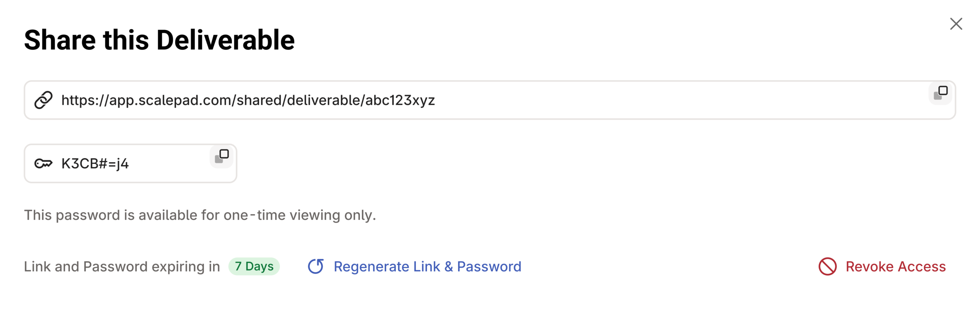The image size is (980, 310).
Task: Dismiss the dialog with the X button
Action: click(x=956, y=23)
